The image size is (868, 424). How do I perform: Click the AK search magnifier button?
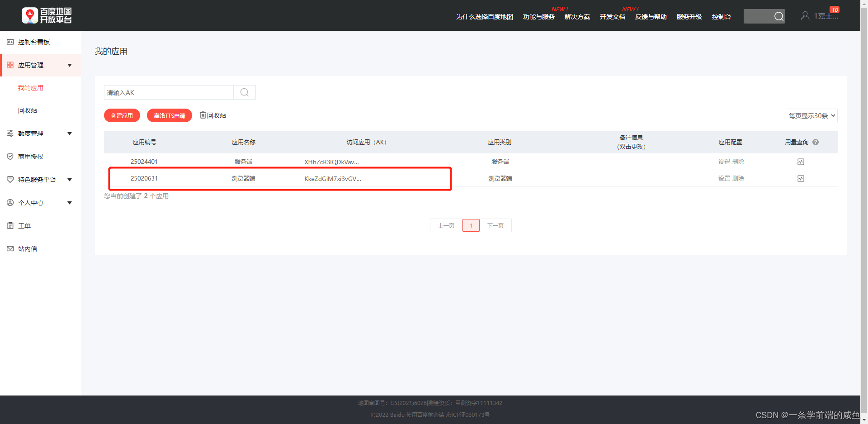(245, 92)
